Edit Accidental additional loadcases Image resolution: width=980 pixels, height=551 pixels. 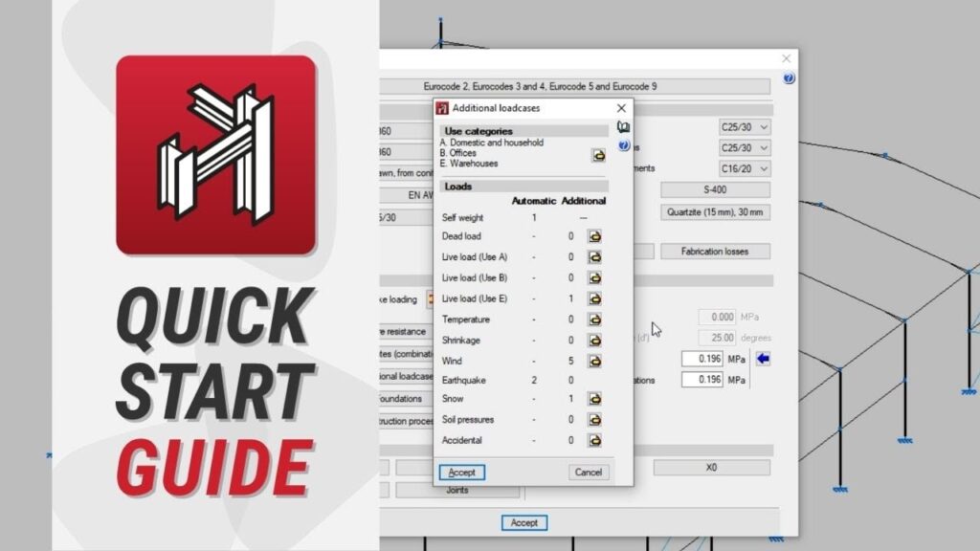(x=594, y=441)
